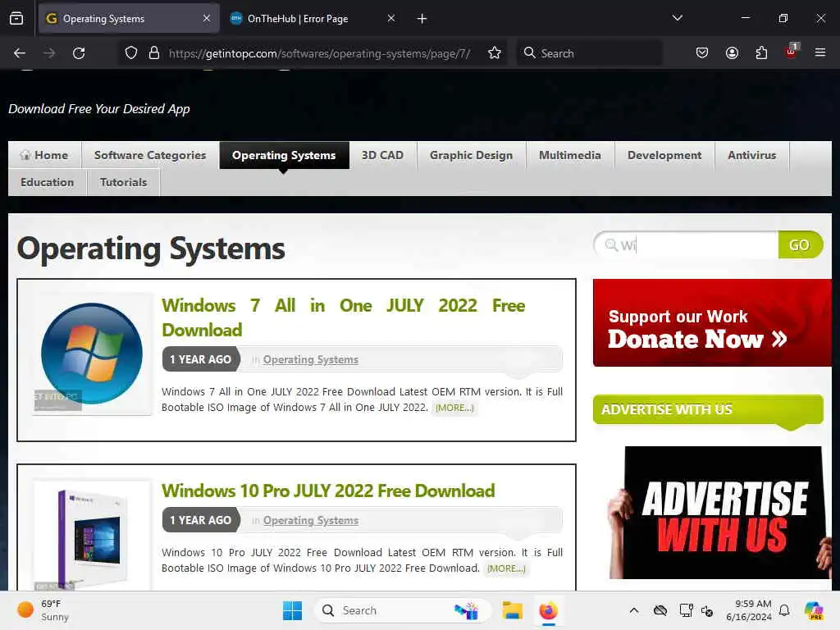The image size is (840, 630).
Task: Open the Pocket save icon
Action: (702, 53)
